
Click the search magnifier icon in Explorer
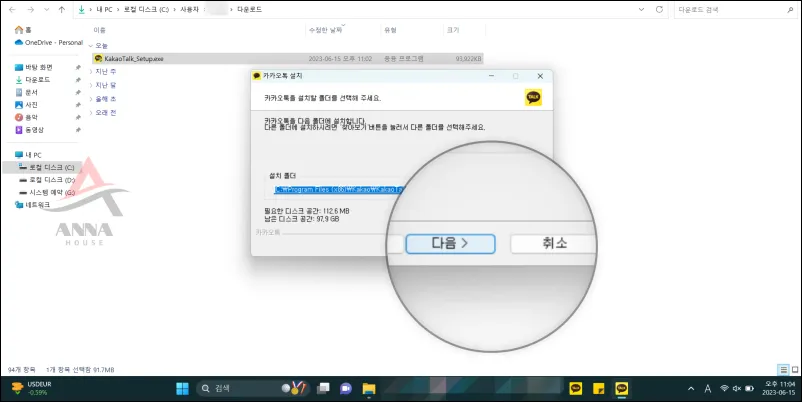click(x=790, y=10)
